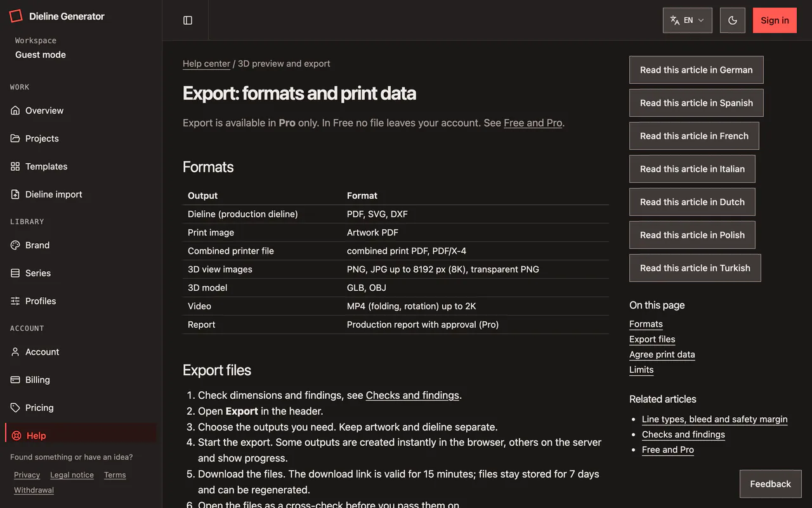Select the Guest mode workspace label
Viewport: 812px width, 508px height.
41,55
